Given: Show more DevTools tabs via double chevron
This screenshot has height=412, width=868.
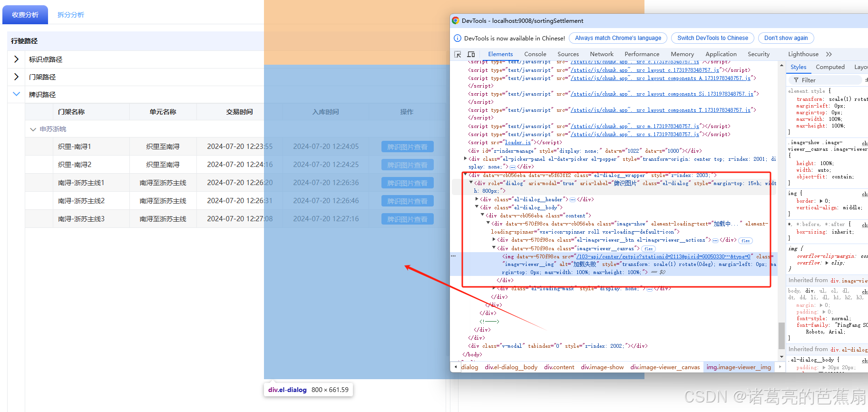Looking at the screenshot, I should [829, 54].
